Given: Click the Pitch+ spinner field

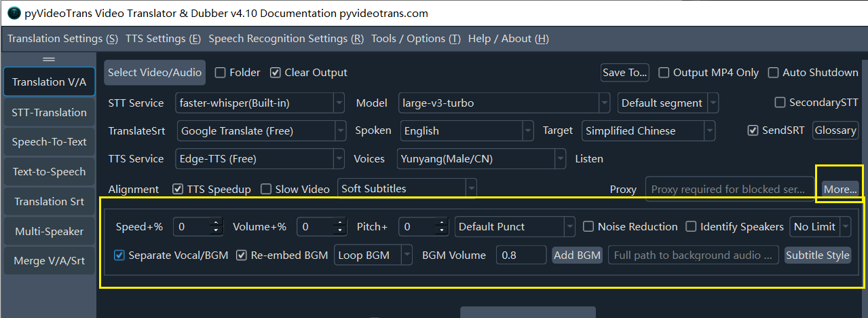Looking at the screenshot, I should [424, 227].
